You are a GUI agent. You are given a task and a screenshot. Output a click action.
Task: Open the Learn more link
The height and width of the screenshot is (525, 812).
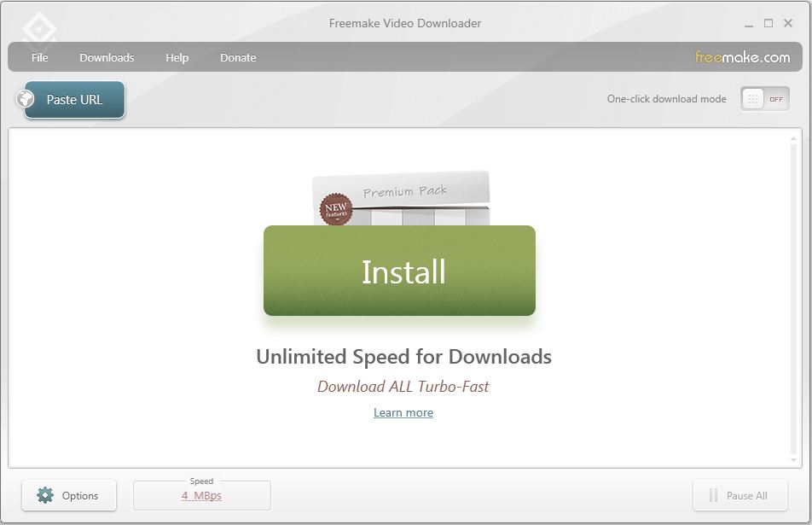403,412
